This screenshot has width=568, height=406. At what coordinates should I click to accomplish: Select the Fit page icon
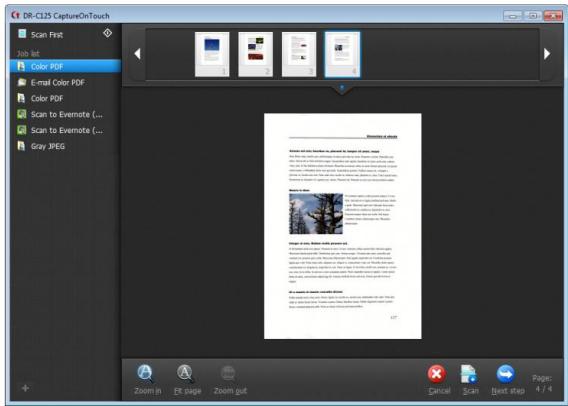(x=185, y=373)
